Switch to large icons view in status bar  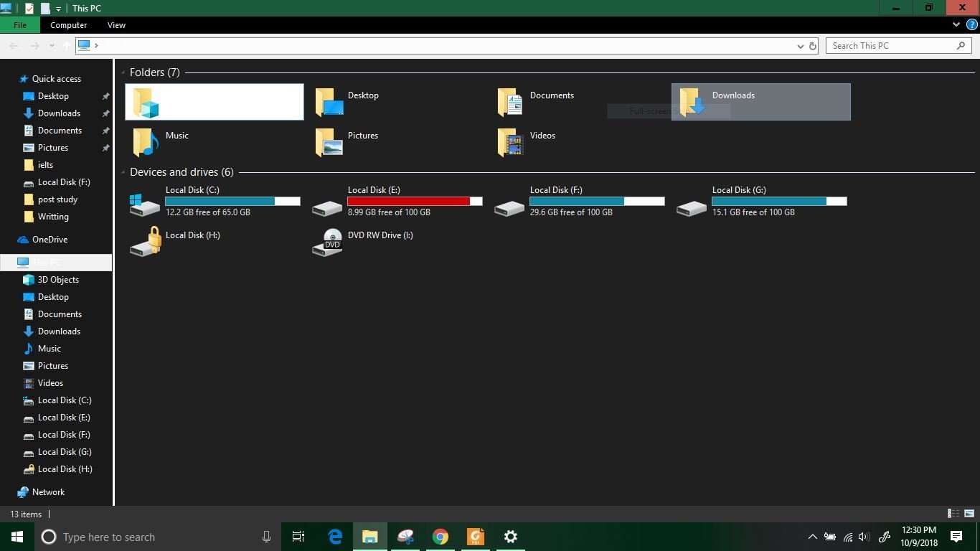pyautogui.click(x=969, y=514)
